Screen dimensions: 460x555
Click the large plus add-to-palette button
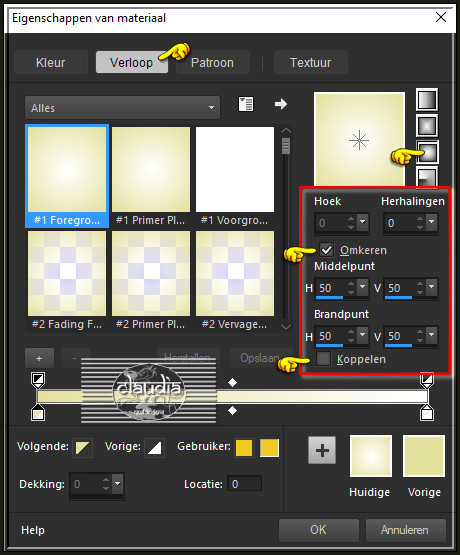322,450
